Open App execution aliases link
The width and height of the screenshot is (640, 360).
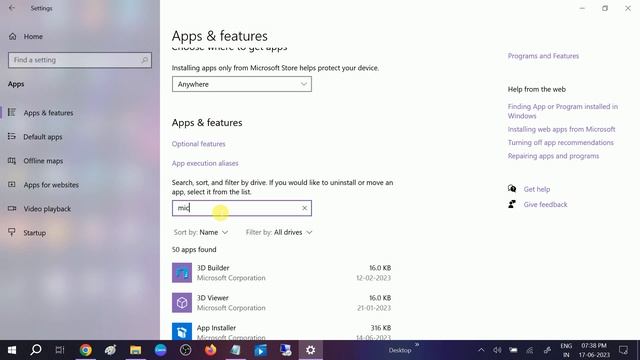(205, 163)
